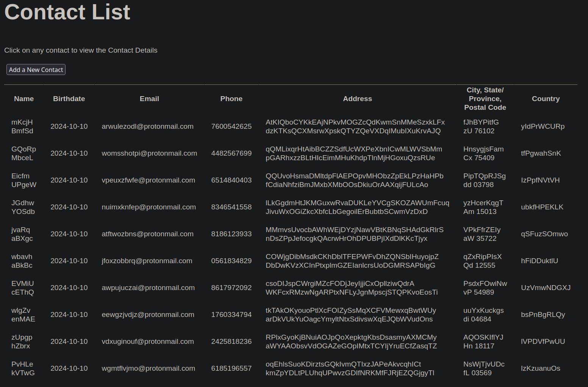This screenshot has height=387, width=588.
Task: Open contact jvaRq aBXgc
Action: pyautogui.click(x=22, y=234)
